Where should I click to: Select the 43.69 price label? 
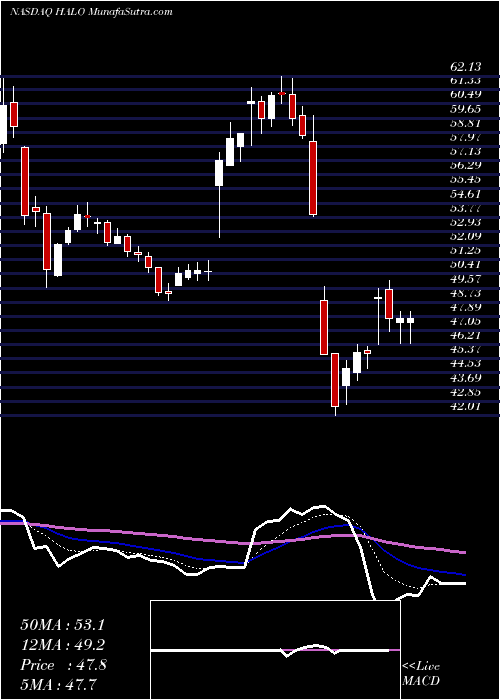(x=466, y=378)
